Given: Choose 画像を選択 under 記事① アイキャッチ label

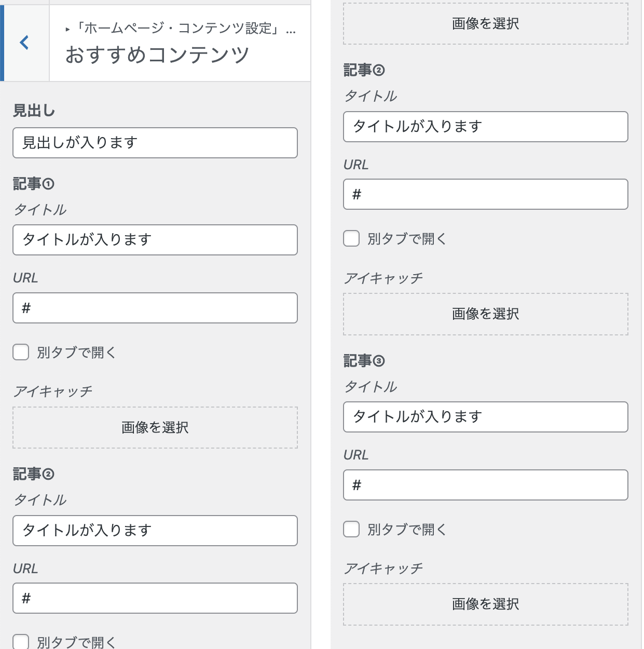Looking at the screenshot, I should [x=155, y=427].
